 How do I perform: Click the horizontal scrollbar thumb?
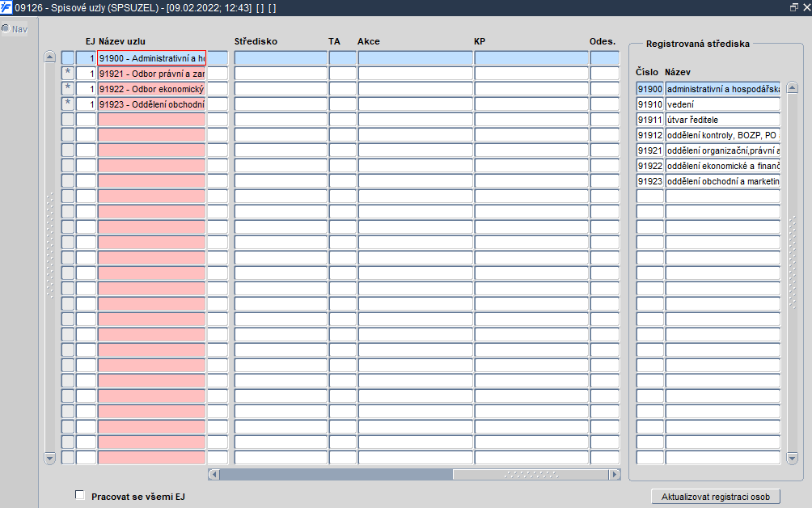point(336,474)
